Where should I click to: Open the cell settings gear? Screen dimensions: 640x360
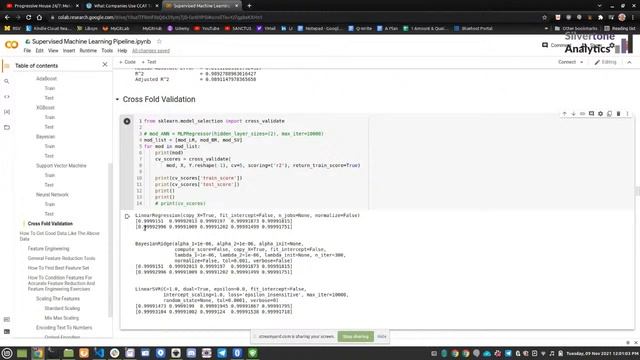tap(600, 114)
